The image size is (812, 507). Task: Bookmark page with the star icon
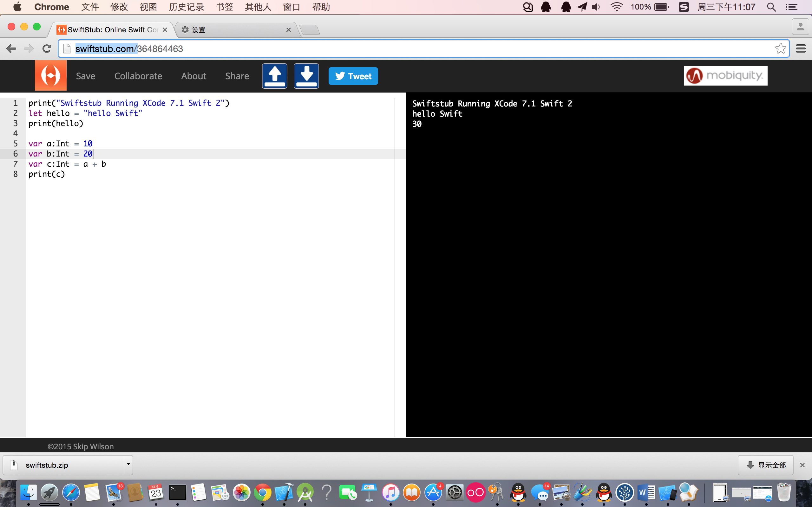(x=780, y=48)
